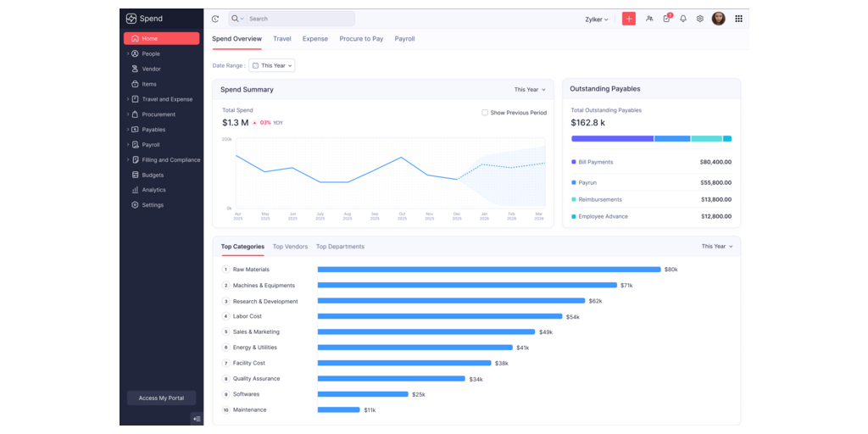Open Vendor from the sidebar

[151, 69]
